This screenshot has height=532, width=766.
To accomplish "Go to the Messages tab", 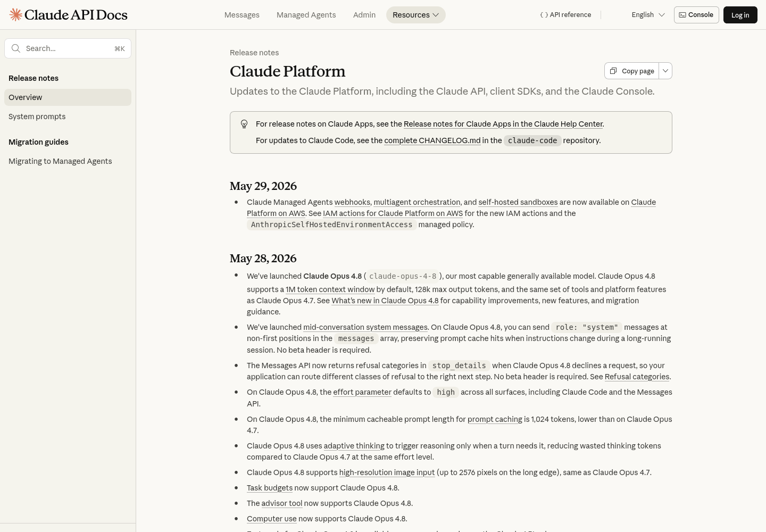I will coord(242,15).
